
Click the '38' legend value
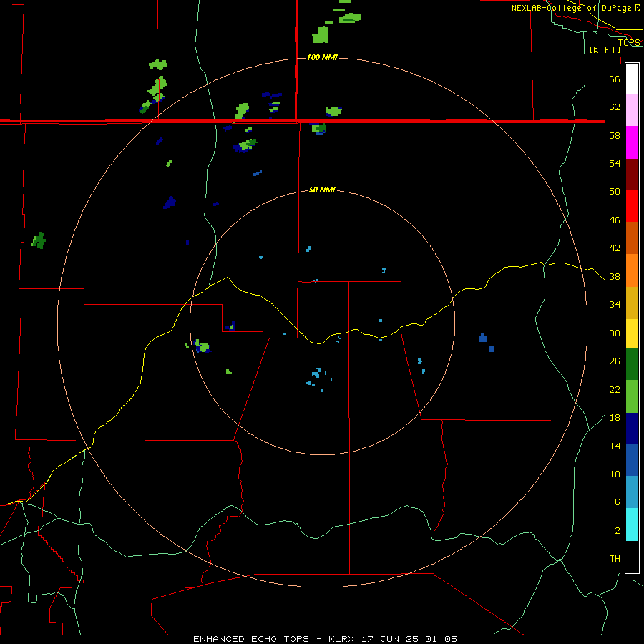(615, 277)
